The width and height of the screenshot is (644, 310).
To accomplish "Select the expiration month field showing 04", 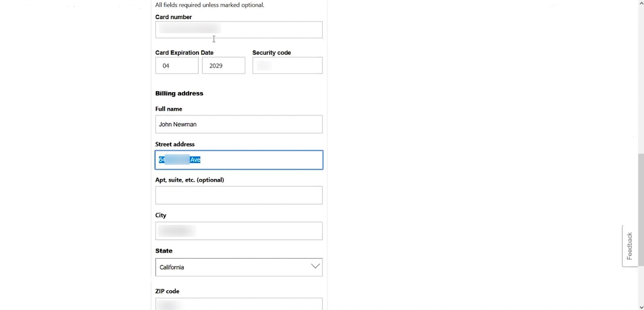I will point(177,66).
